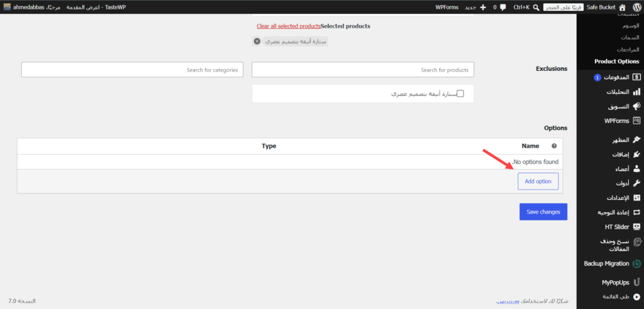The image size is (644, 309).
Task: Click the Add option button
Action: (538, 182)
